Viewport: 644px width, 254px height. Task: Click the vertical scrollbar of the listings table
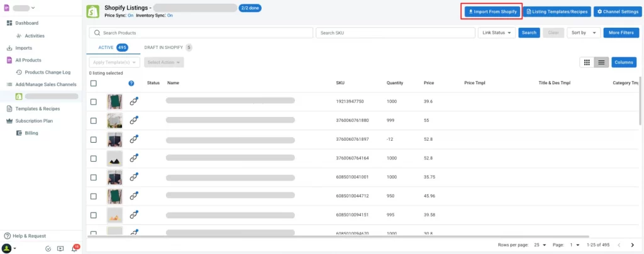pyautogui.click(x=640, y=101)
